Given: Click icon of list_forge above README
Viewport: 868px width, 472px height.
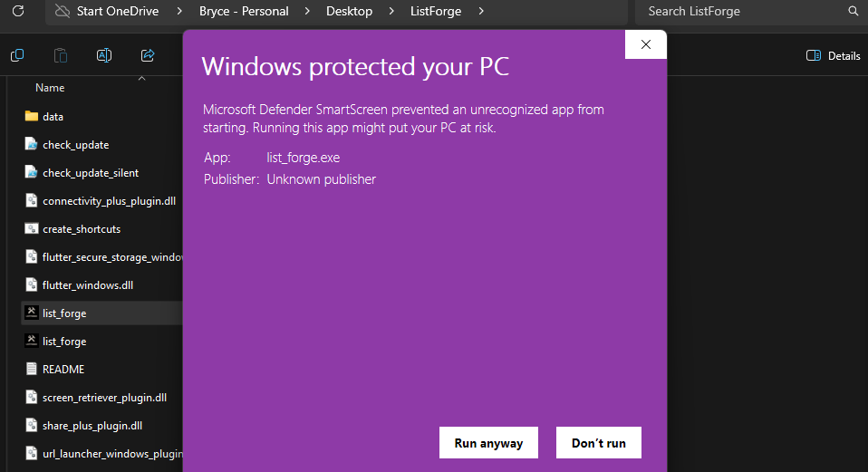Looking at the screenshot, I should tap(32, 341).
